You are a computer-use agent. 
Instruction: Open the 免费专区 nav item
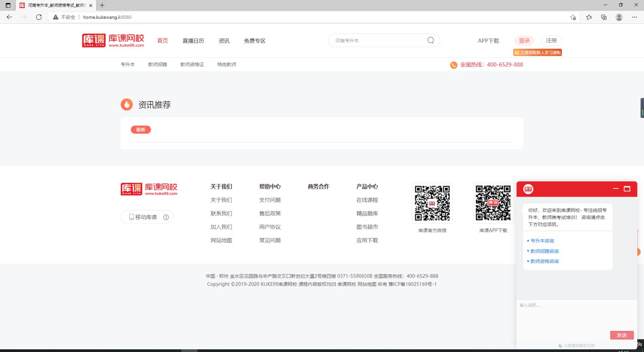pos(255,41)
